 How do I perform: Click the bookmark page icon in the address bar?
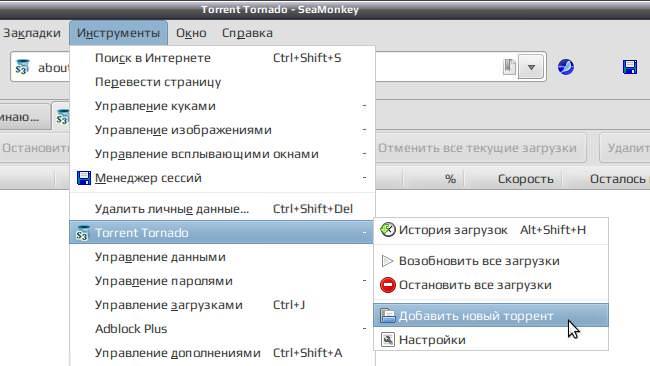coord(509,67)
